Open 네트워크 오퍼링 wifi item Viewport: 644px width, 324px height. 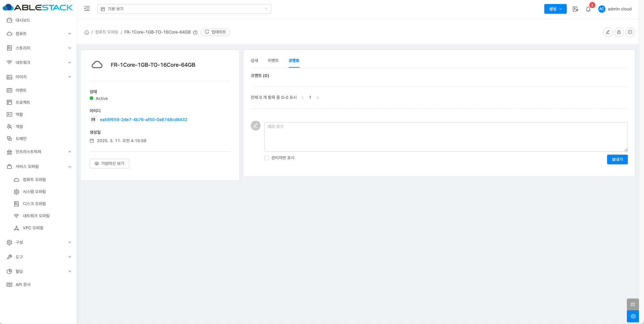(x=38, y=216)
